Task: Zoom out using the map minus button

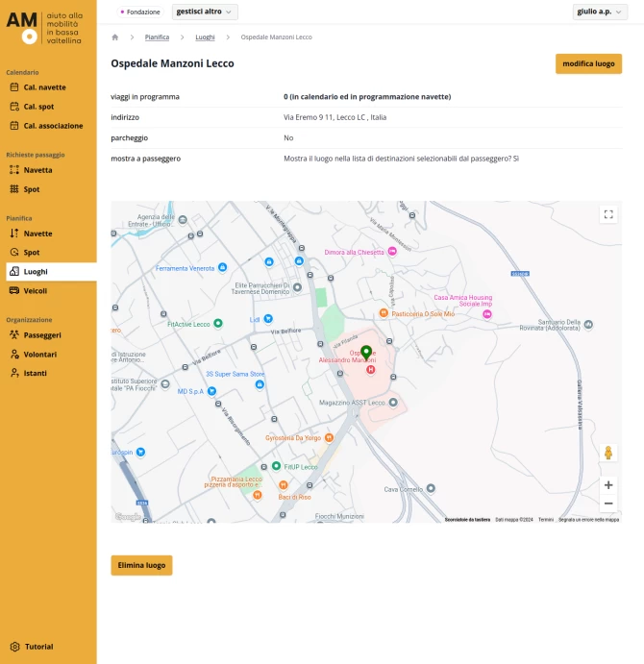Action: (x=607, y=504)
